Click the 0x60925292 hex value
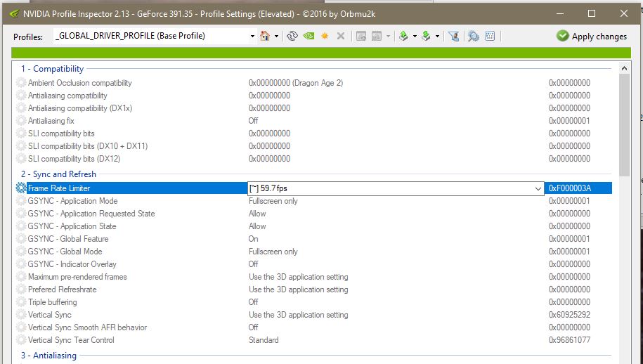 click(569, 315)
